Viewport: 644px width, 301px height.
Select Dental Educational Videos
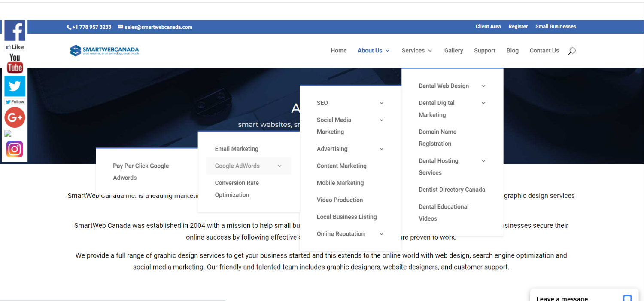(444, 212)
